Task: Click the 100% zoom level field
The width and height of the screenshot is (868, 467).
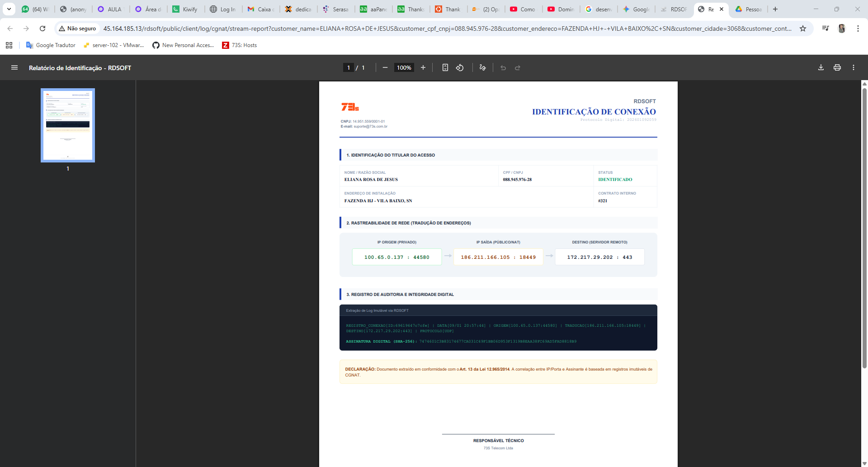Action: tap(404, 67)
